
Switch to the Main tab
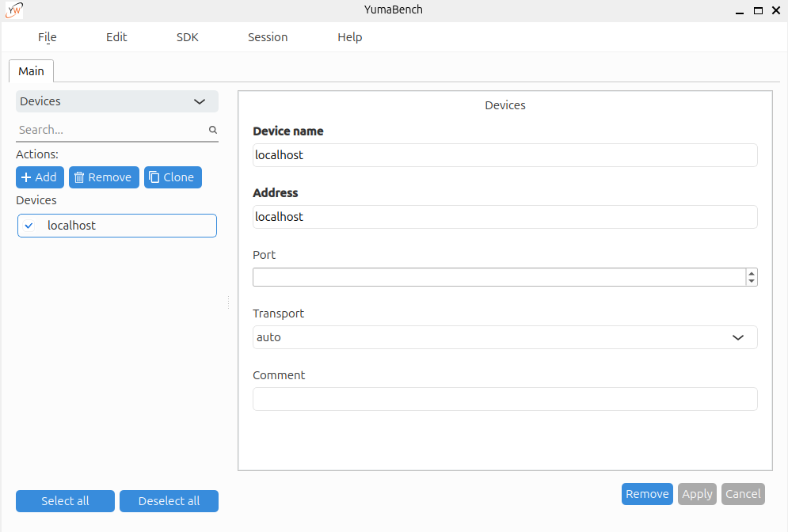(x=31, y=71)
